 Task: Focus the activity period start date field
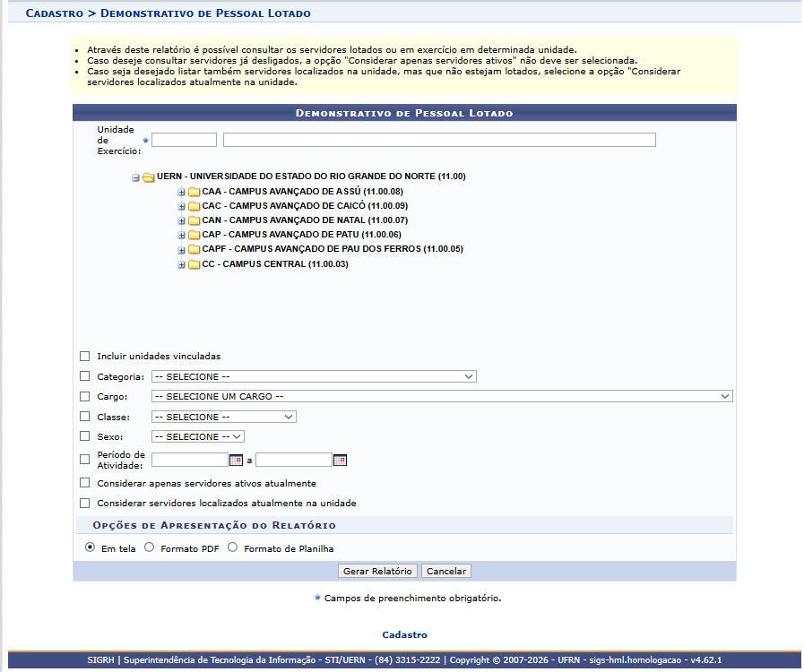click(190, 460)
